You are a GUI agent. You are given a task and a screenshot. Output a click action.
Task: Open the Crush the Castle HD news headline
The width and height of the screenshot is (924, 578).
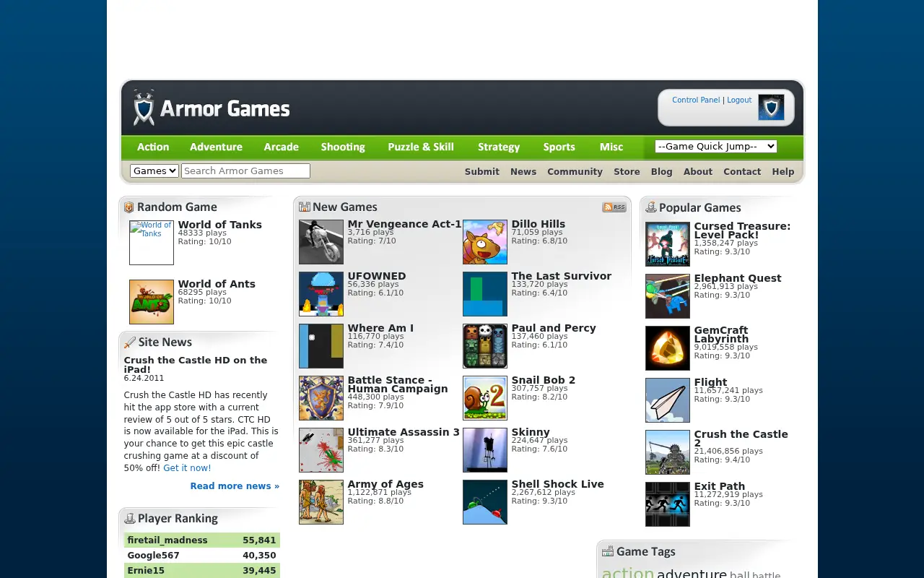point(196,365)
